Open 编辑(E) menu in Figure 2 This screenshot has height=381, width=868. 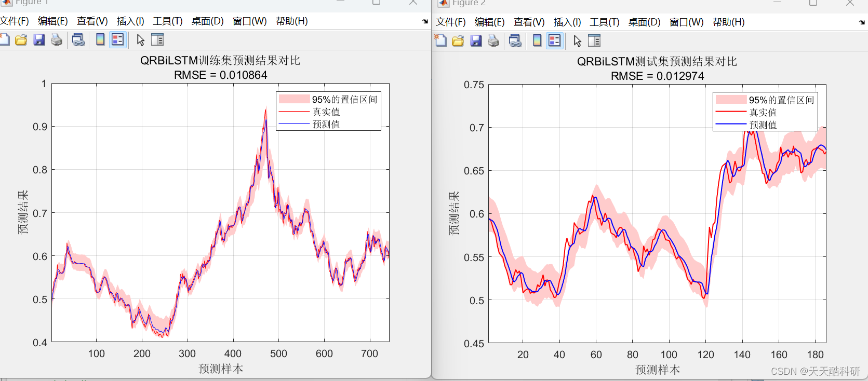coord(490,22)
